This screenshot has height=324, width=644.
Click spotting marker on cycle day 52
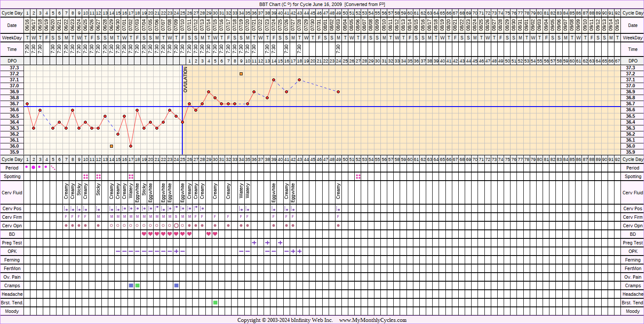[x=358, y=176]
